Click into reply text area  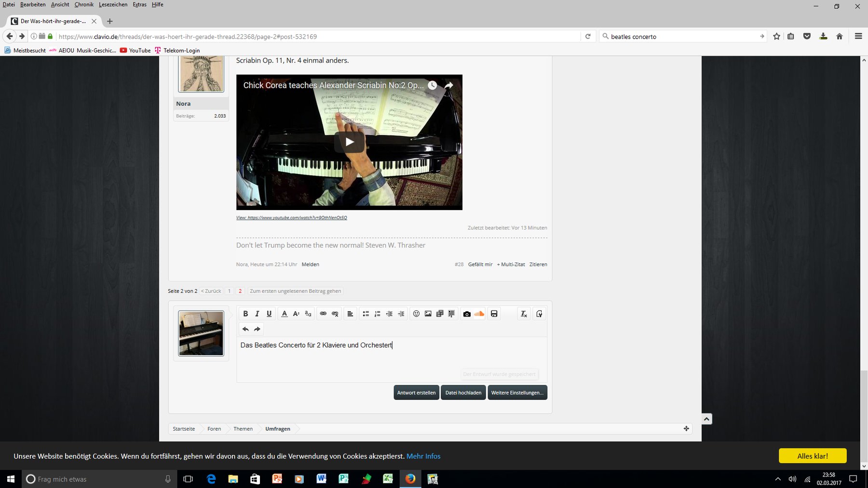coord(392,359)
